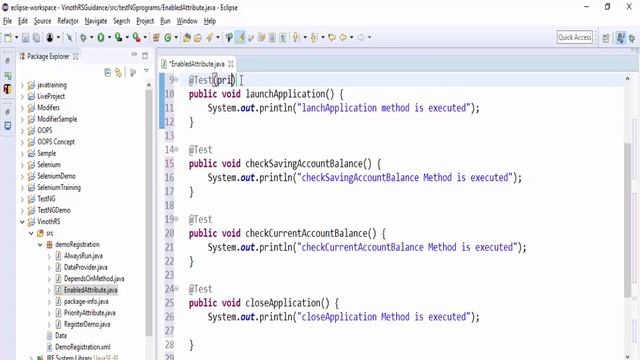Select the Package Explorer view tab
The width and height of the screenshot is (640, 360).
point(48,56)
